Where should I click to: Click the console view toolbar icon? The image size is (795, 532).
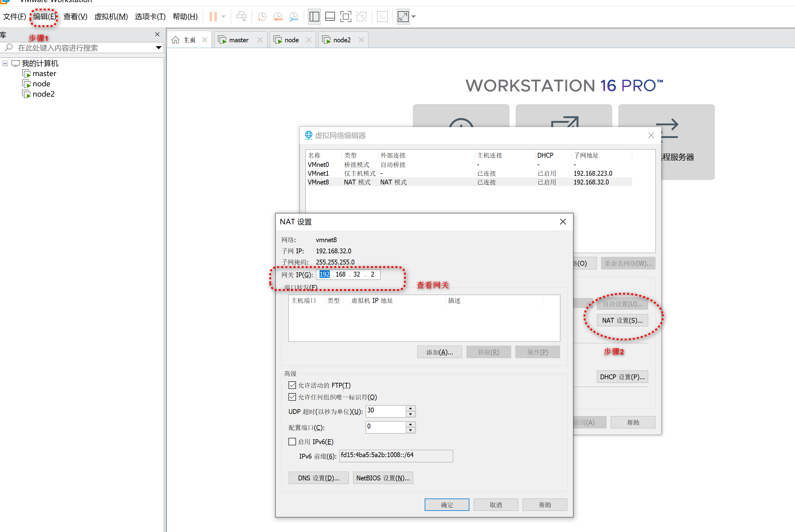coord(382,16)
